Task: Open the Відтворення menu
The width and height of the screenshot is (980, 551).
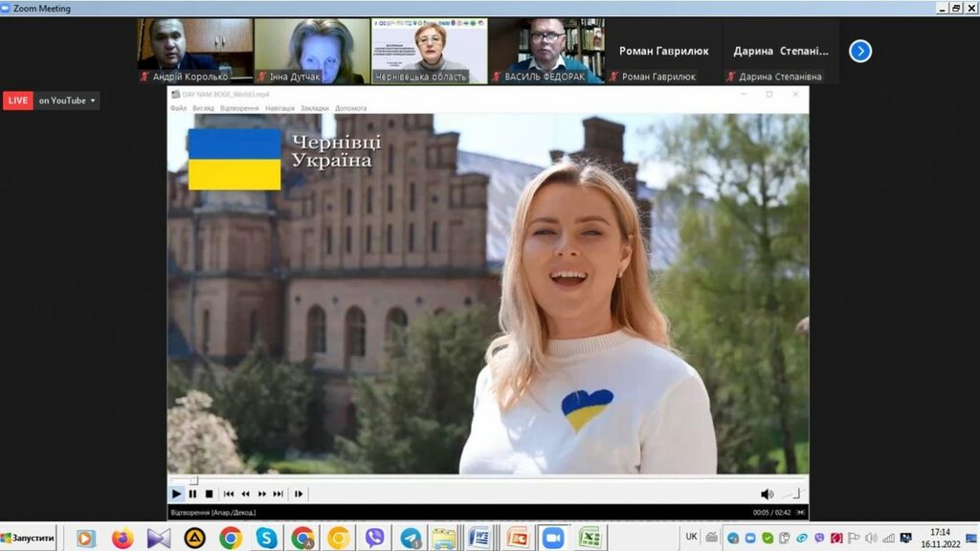Action: (239, 108)
